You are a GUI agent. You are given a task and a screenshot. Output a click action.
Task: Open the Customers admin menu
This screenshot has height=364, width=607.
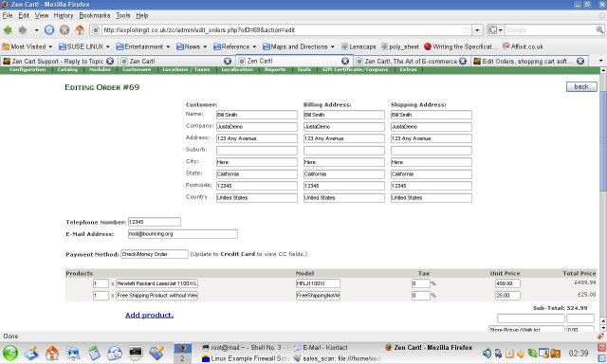137,69
